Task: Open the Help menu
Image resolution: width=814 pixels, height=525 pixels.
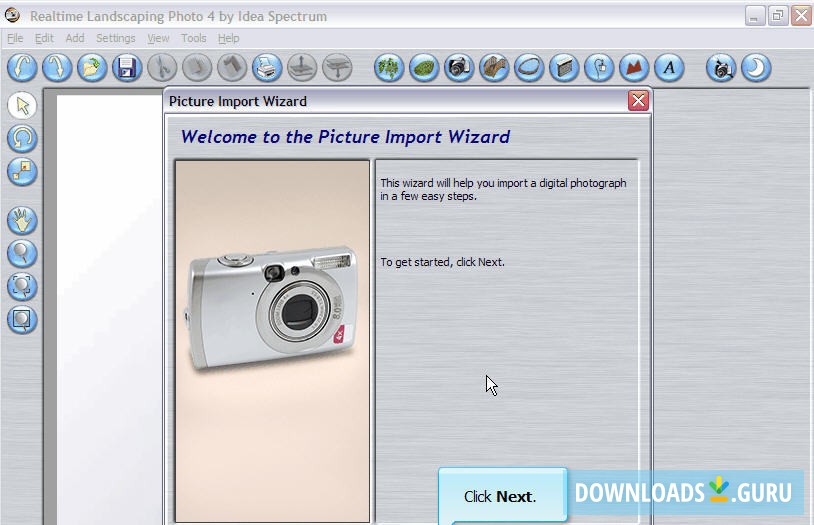Action: coord(228,38)
